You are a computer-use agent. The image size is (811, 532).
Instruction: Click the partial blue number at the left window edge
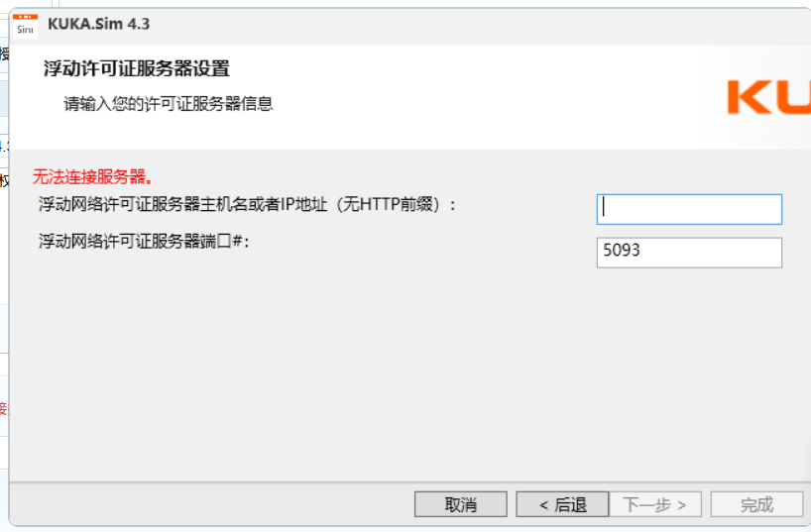point(4,146)
